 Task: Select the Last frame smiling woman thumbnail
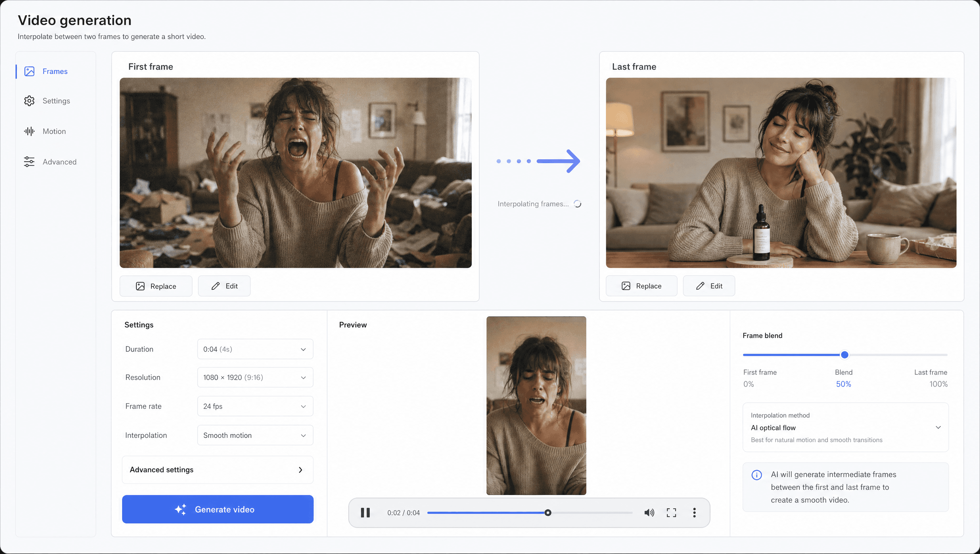click(781, 173)
